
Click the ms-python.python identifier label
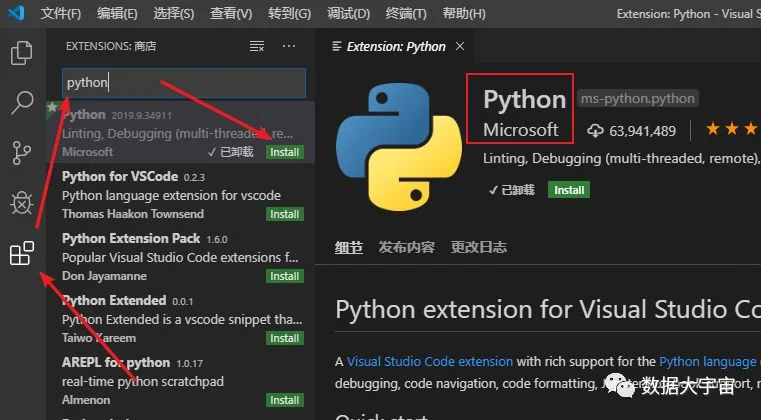coord(638,99)
